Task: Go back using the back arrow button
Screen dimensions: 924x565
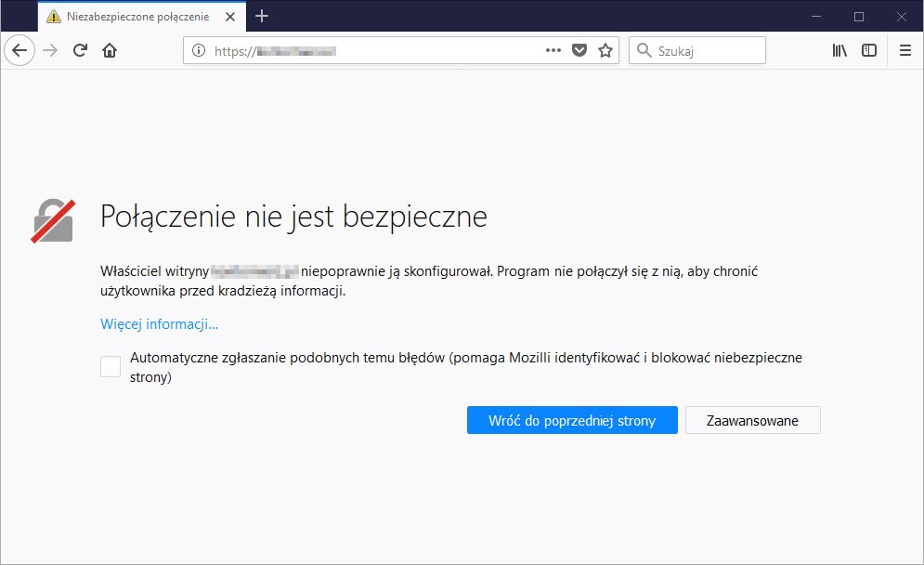Action: click(x=20, y=50)
